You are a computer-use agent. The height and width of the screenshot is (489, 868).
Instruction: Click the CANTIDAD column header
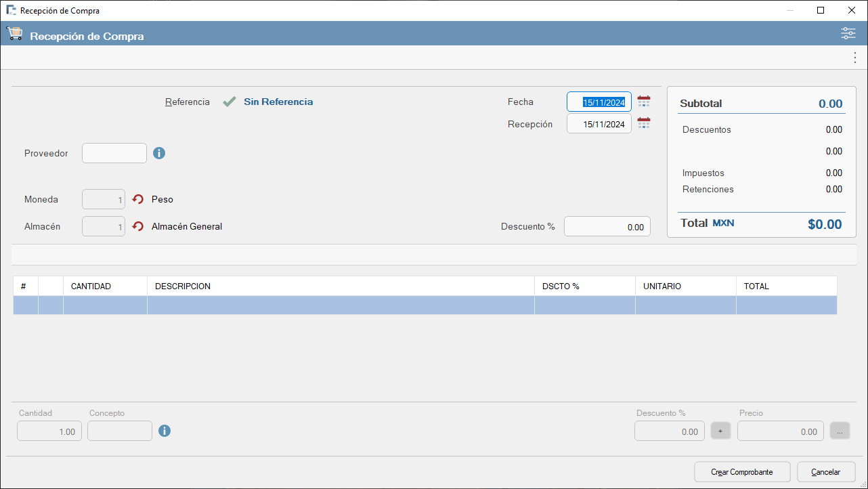(x=105, y=286)
